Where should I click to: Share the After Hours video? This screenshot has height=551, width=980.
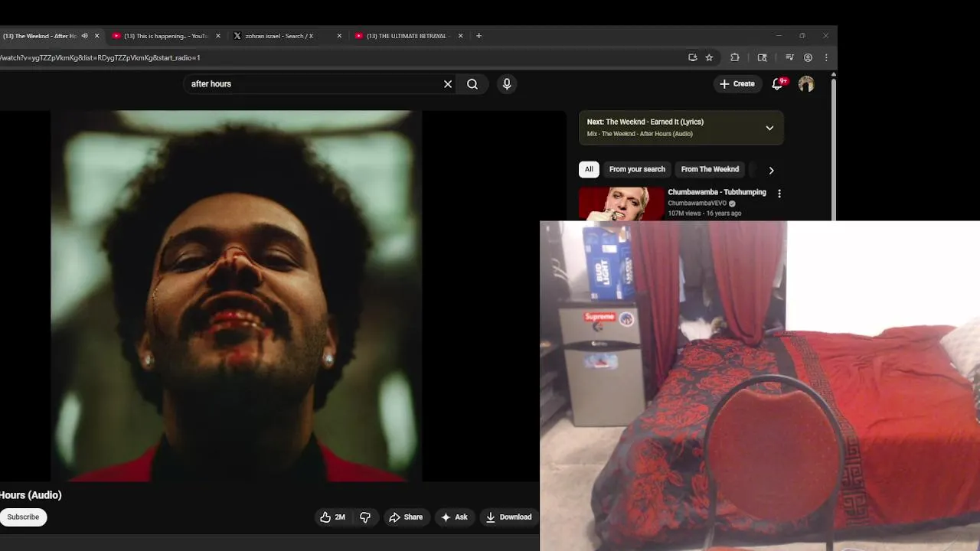pos(406,517)
